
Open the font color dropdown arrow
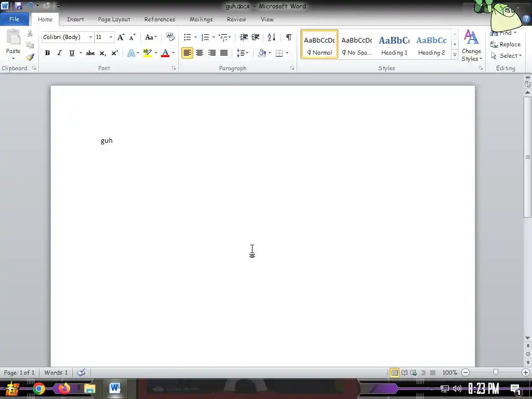[174, 53]
